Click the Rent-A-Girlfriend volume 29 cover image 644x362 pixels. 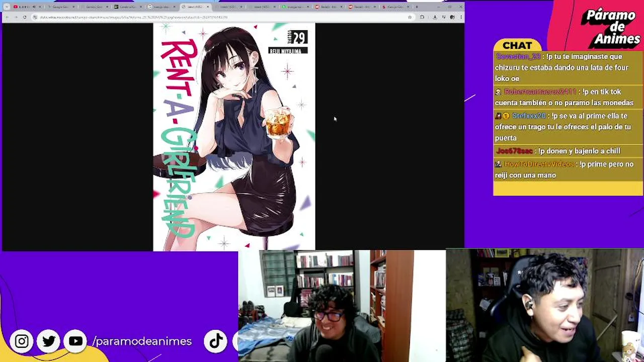pos(234,137)
